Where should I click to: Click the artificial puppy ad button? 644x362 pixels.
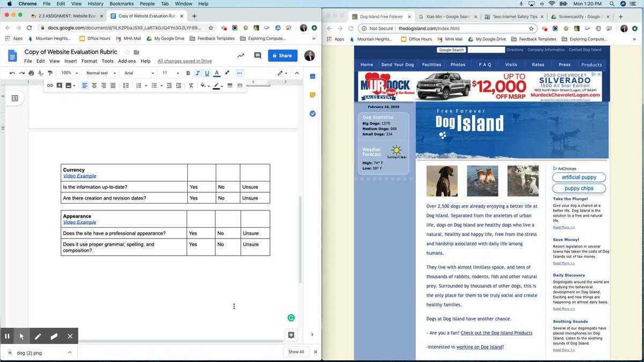click(579, 177)
